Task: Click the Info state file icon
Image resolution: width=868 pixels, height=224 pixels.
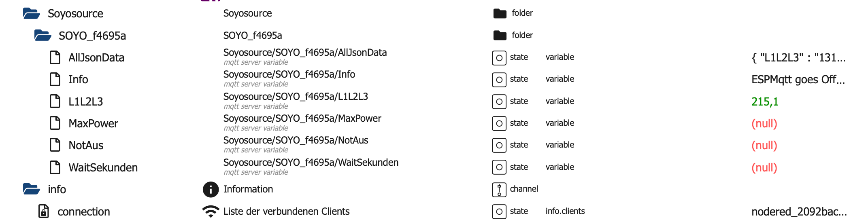Action: [x=55, y=80]
